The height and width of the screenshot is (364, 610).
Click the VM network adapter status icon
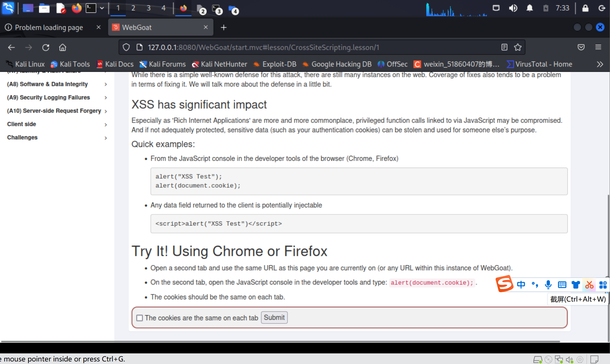click(x=559, y=359)
